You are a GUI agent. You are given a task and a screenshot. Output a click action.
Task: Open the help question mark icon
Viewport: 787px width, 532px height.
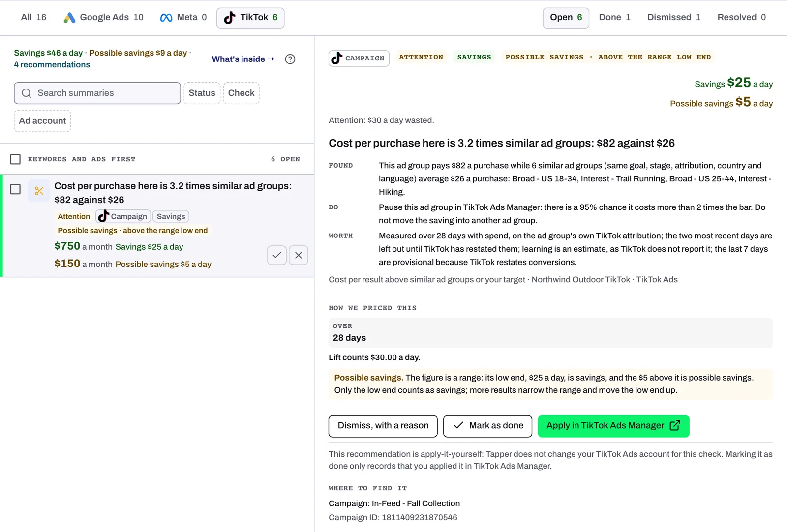pos(290,59)
